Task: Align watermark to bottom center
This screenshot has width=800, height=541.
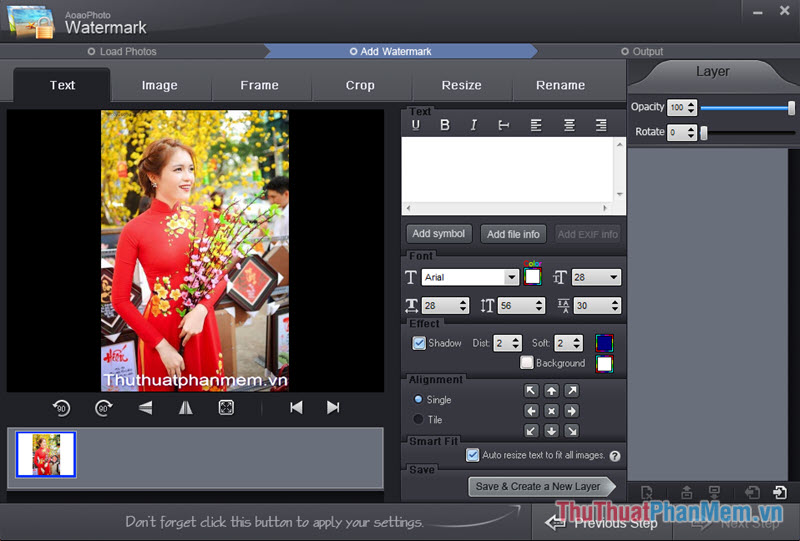Action: point(552,431)
